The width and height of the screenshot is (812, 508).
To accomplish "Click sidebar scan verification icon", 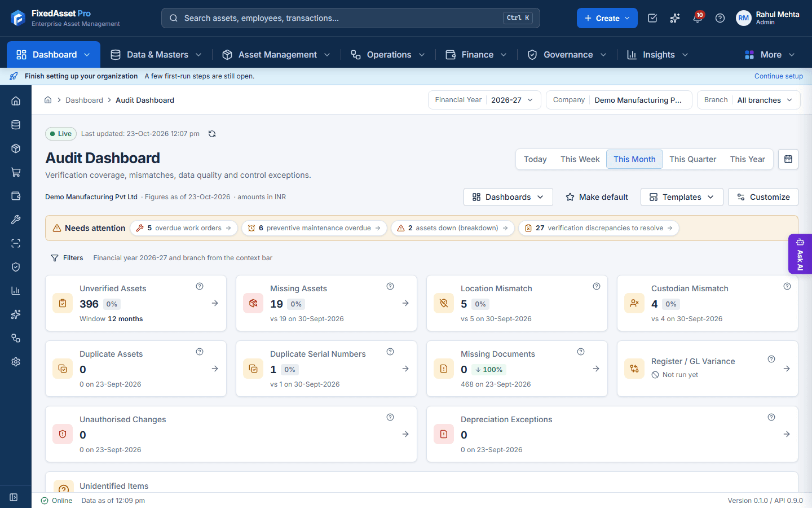I will (16, 243).
